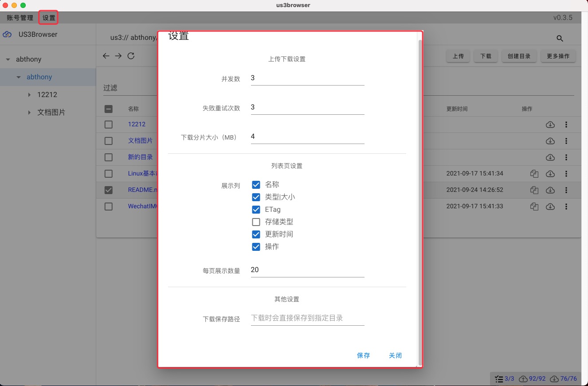The height and width of the screenshot is (386, 588).
Task: Select 文档图片 in the sidebar tree
Action: coord(51,113)
